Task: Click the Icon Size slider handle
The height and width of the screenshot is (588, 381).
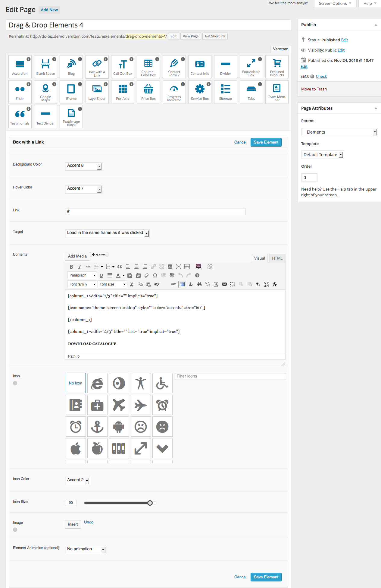Action: [150, 503]
